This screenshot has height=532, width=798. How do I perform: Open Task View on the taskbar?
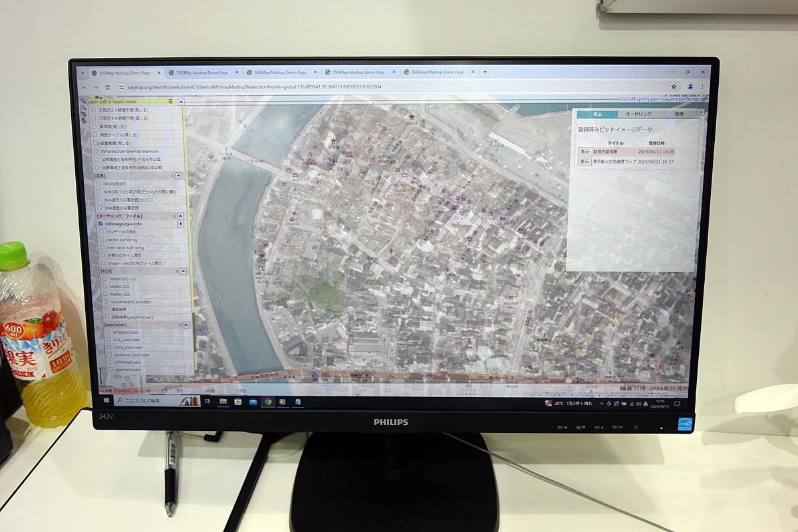tap(208, 402)
